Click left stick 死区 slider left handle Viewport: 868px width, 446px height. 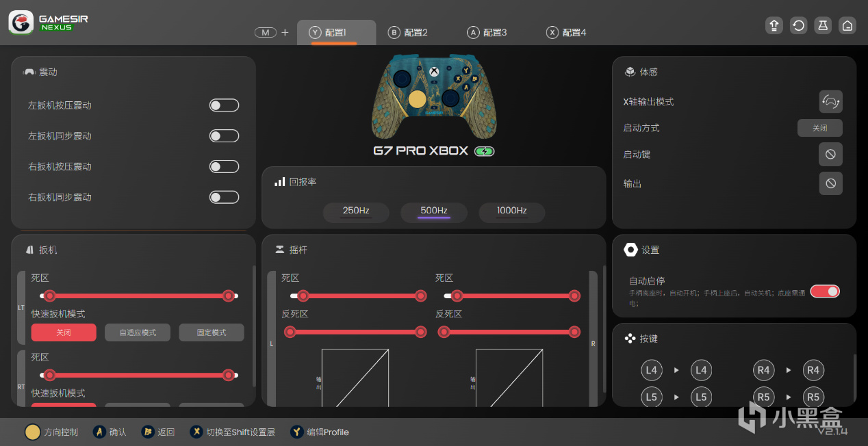303,296
